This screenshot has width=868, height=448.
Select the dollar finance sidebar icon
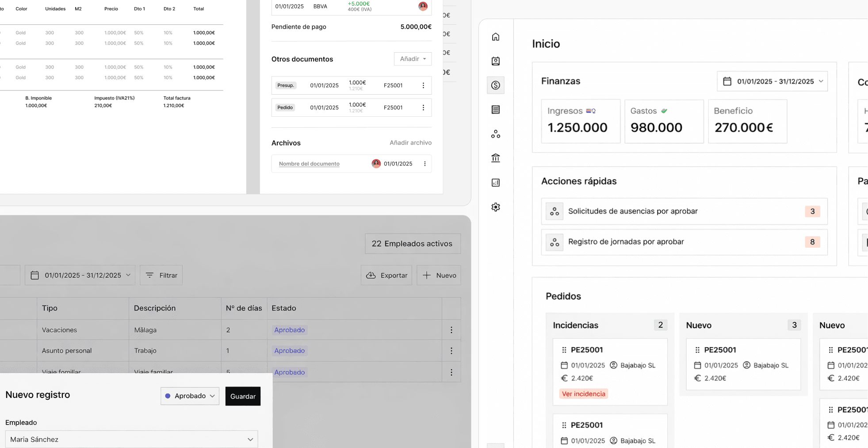click(x=495, y=85)
